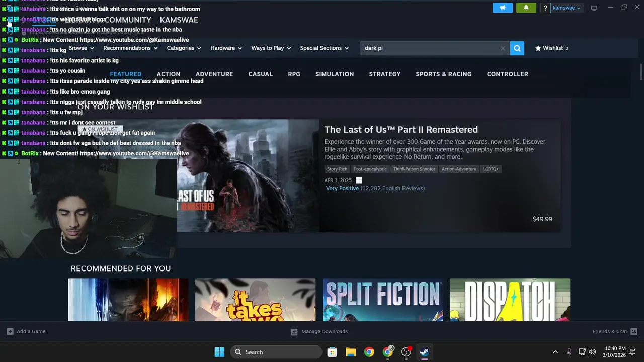The width and height of the screenshot is (644, 362).
Task: Click the Manage Downloads icon
Action: (x=294, y=331)
